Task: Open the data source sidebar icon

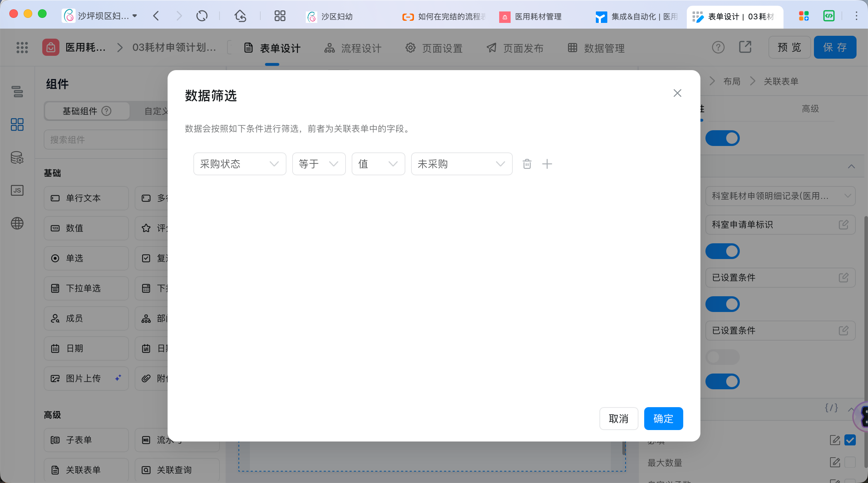Action: tap(17, 157)
